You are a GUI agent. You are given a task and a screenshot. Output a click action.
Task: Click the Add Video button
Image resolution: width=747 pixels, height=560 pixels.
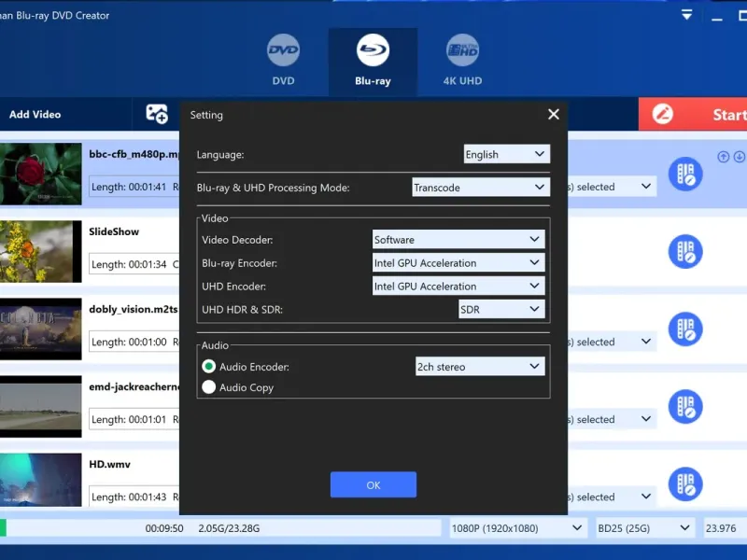pos(35,114)
